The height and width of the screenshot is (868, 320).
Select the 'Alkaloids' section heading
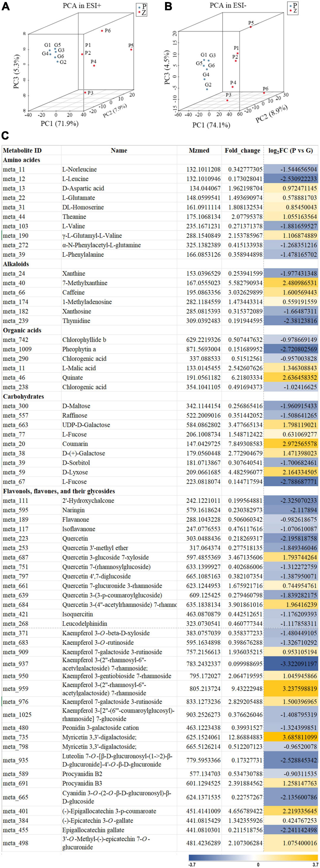point(16,264)
